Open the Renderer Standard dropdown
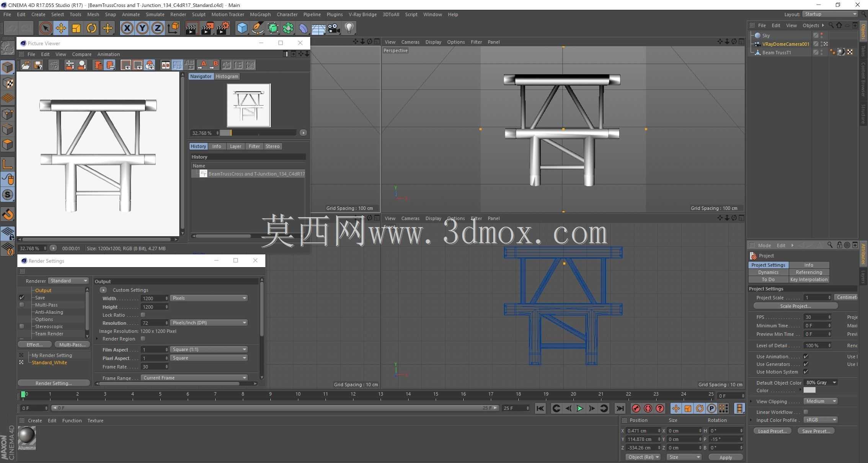The image size is (868, 463). (x=69, y=281)
